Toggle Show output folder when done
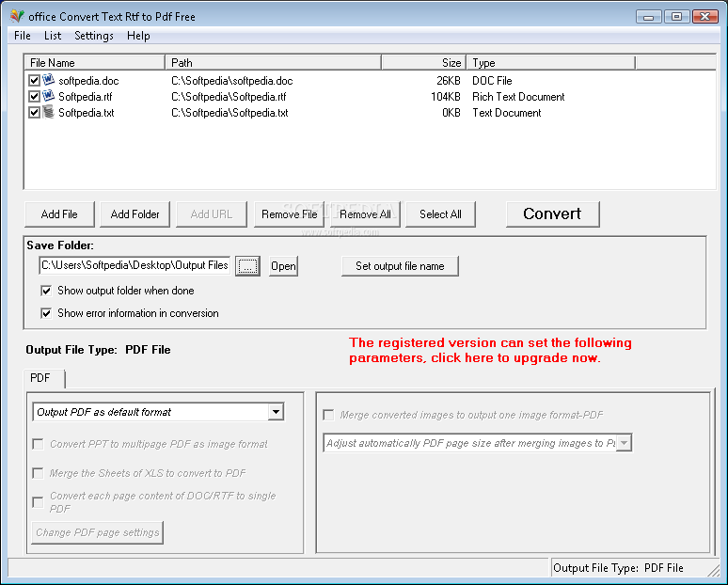 click(46, 291)
